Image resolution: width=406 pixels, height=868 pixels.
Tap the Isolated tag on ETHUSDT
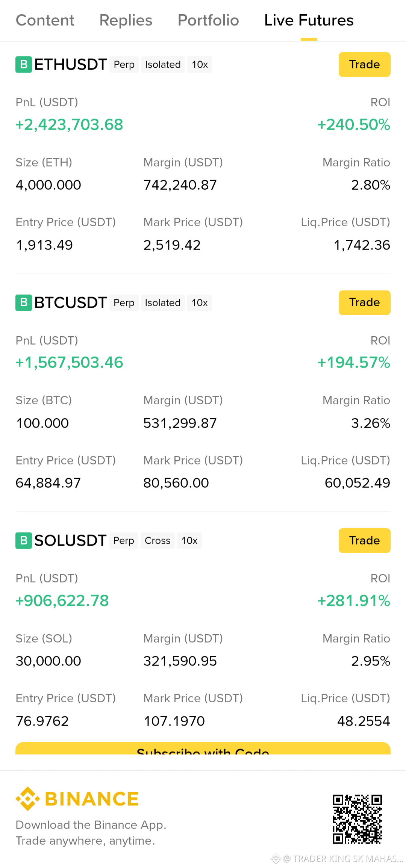point(163,65)
